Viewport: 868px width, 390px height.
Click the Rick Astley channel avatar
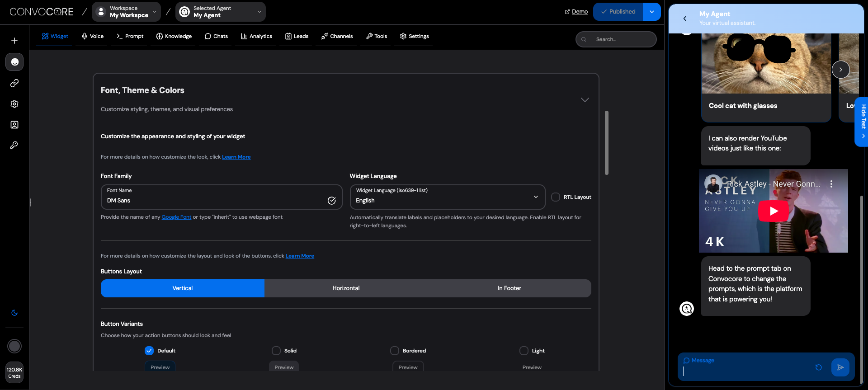coord(713,183)
